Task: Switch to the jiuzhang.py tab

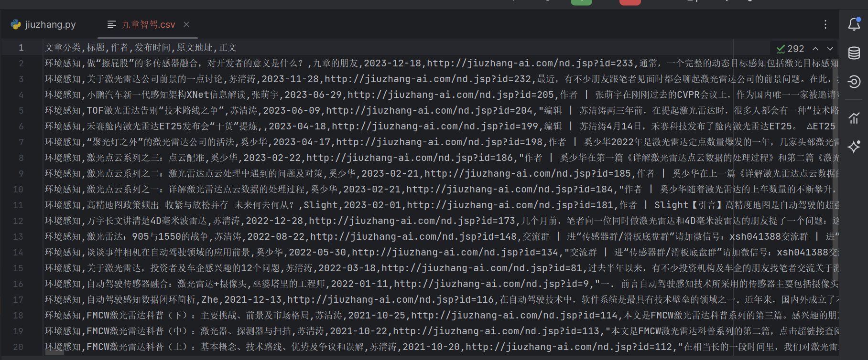Action: 50,24
